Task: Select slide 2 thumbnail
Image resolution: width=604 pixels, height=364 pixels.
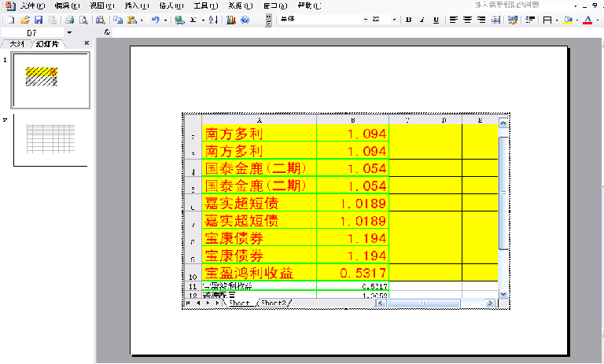Action: 50,140
